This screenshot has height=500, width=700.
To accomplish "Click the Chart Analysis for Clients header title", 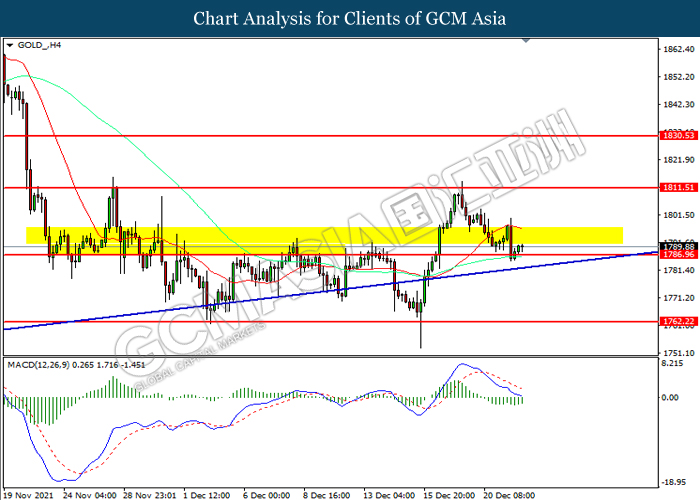I will tap(350, 19).
